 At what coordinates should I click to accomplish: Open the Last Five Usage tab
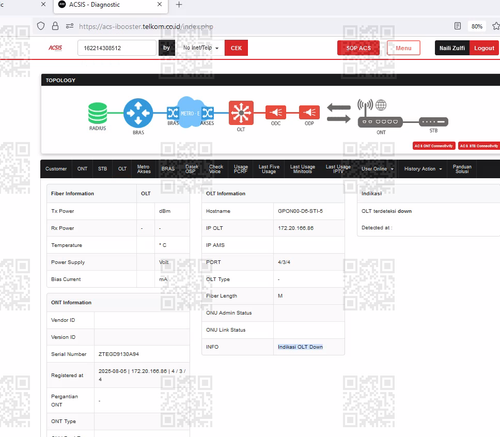[x=269, y=169]
